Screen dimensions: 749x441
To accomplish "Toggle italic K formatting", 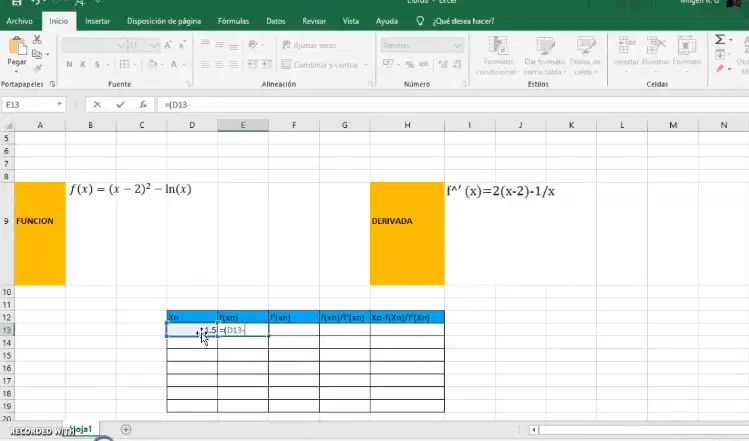I will click(x=83, y=64).
